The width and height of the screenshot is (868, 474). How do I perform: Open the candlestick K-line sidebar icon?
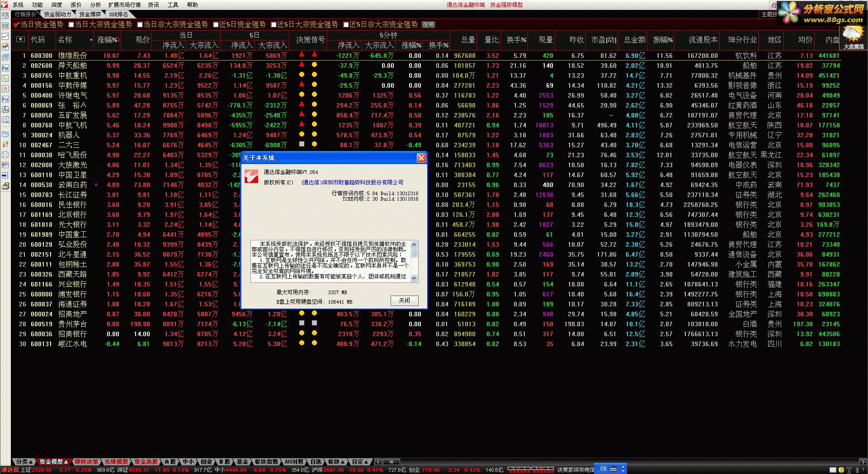click(5, 47)
